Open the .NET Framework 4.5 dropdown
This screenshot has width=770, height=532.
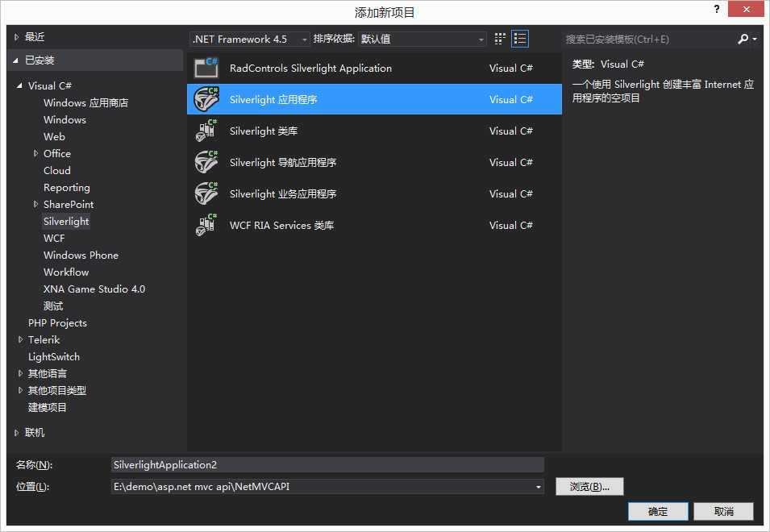249,39
